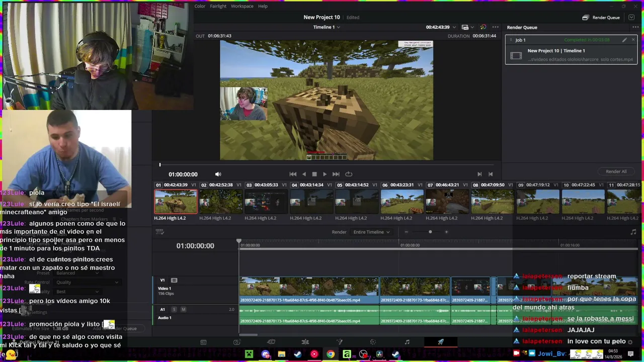
Task: Open the Windows notification center icon
Action: (x=630, y=354)
